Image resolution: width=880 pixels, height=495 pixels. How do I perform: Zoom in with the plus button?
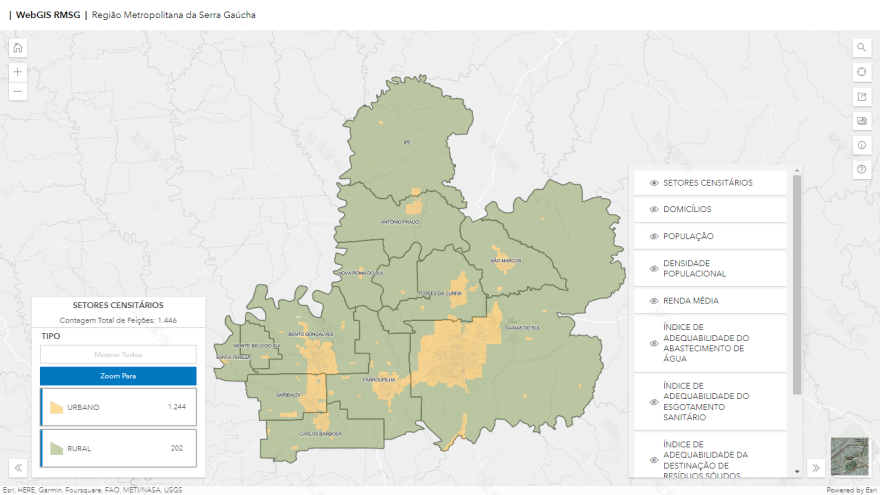[18, 72]
